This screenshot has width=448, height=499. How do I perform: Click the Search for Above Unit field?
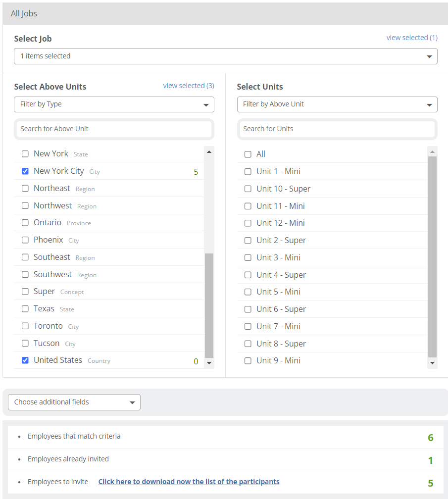tap(114, 129)
